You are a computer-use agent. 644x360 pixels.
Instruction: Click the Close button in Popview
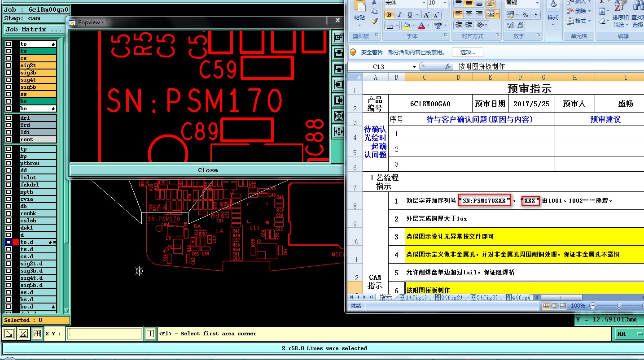click(x=208, y=170)
